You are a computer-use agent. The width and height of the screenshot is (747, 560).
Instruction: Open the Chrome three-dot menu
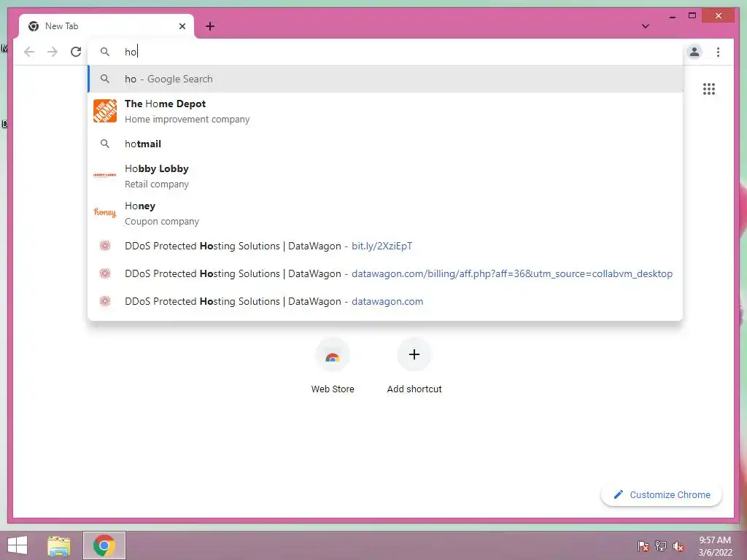[718, 52]
